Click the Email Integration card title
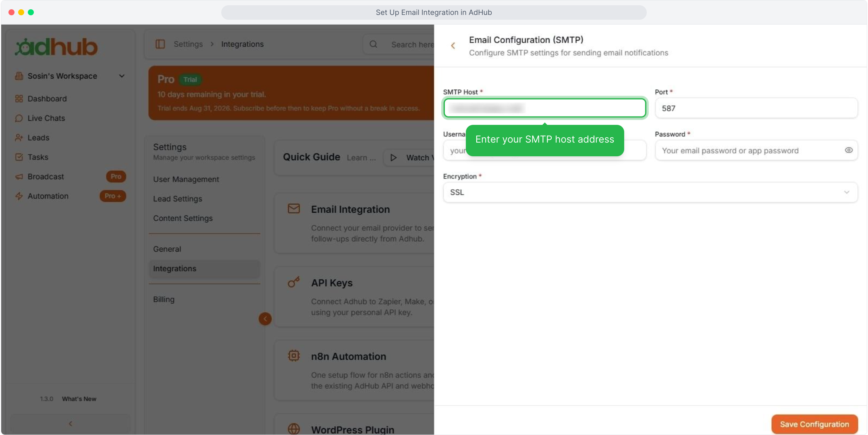Screen dimensions: 868x435 350,209
